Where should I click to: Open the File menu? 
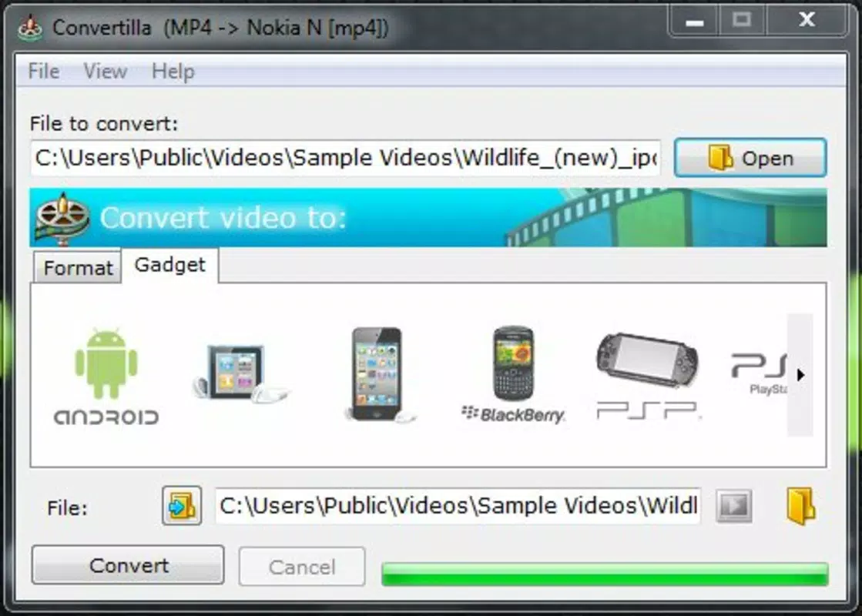pyautogui.click(x=44, y=71)
